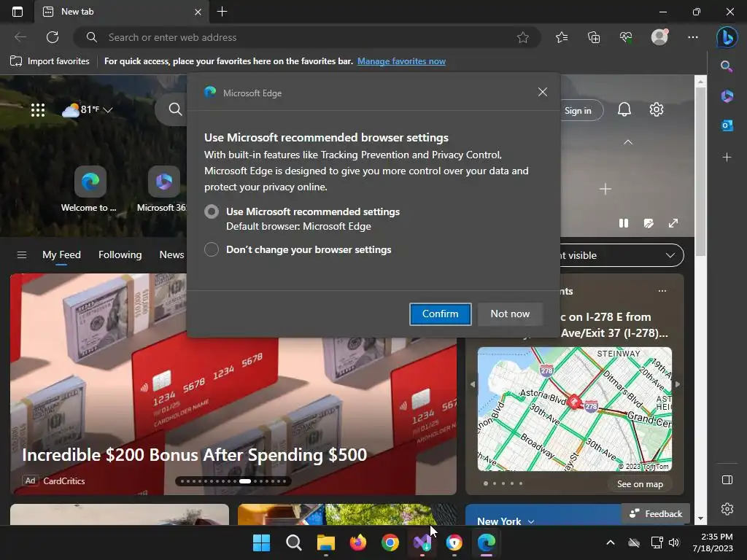Open Visual Studio from the taskbar
This screenshot has height=560, width=747.
point(422,542)
